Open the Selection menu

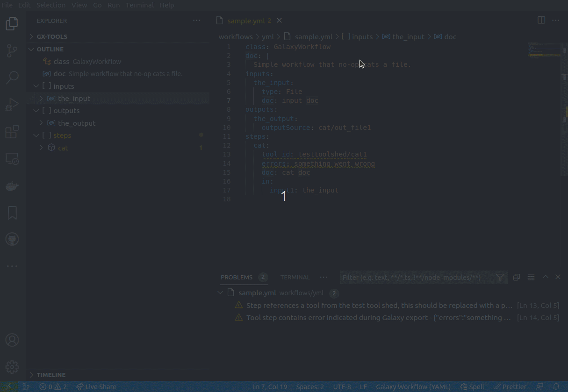51,5
